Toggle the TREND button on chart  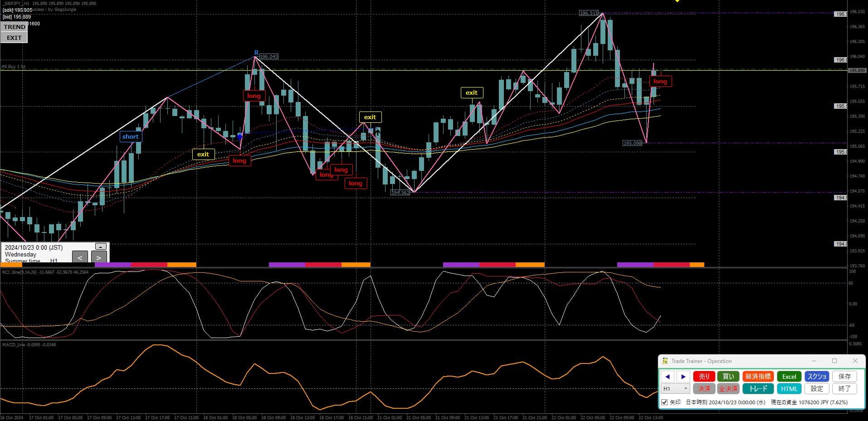[14, 27]
